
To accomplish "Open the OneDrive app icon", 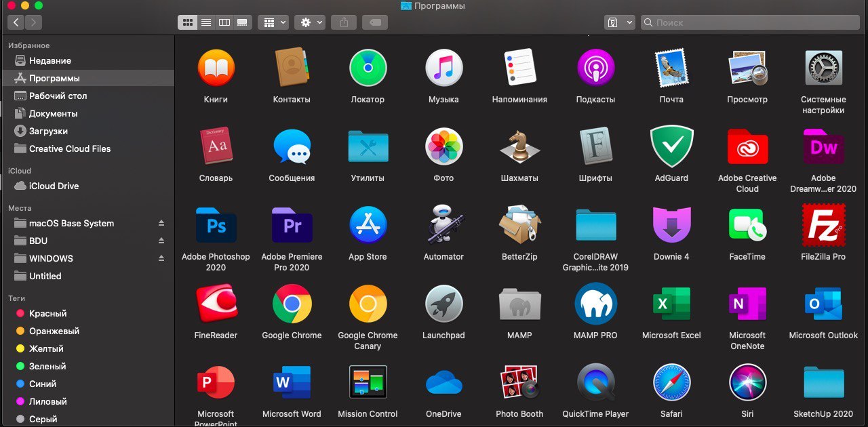I will pyautogui.click(x=443, y=382).
